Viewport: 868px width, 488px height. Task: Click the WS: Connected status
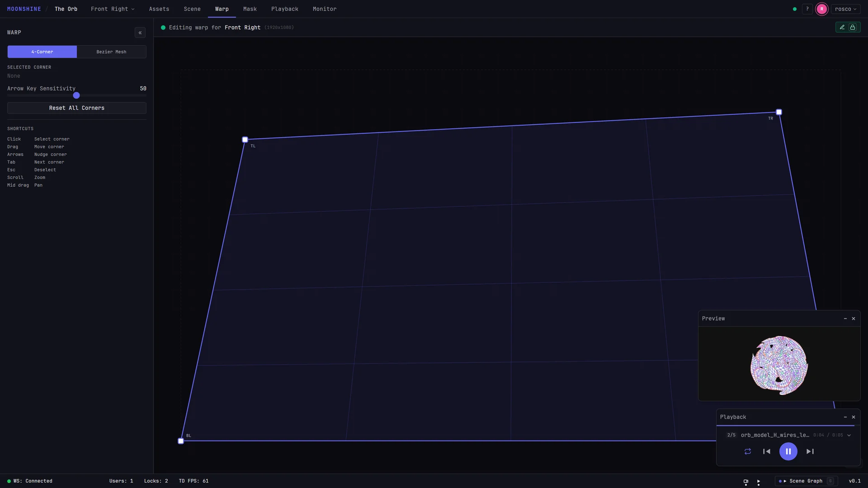[x=30, y=481]
